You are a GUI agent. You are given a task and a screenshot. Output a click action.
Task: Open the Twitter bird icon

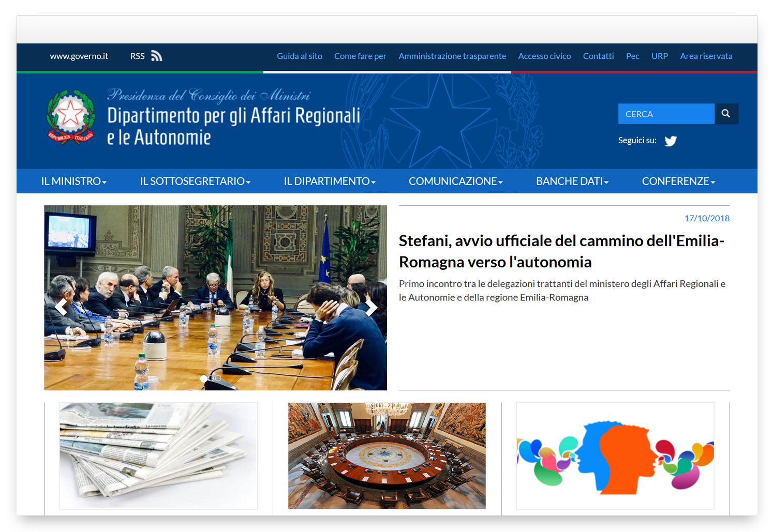(x=671, y=141)
